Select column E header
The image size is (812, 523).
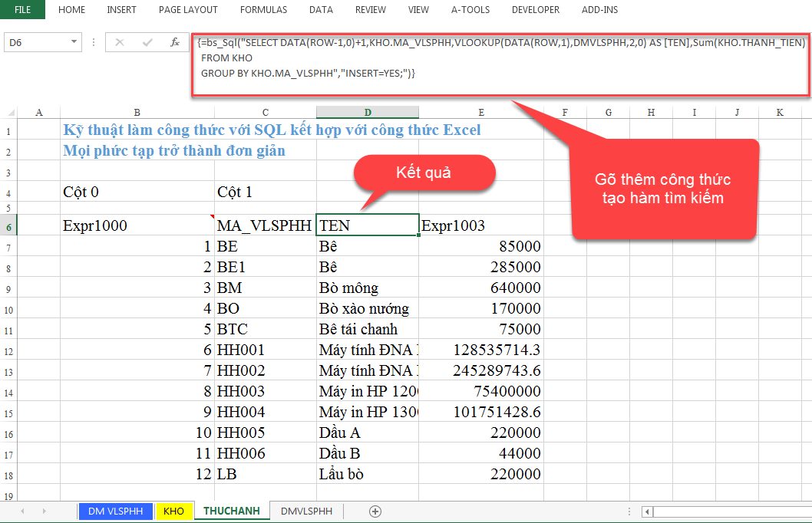(x=481, y=112)
